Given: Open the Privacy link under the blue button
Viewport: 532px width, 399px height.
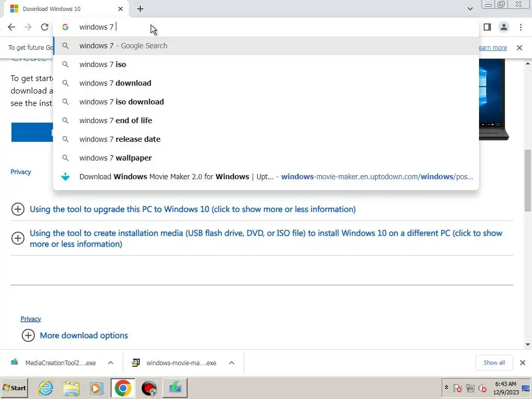Looking at the screenshot, I should click(21, 172).
